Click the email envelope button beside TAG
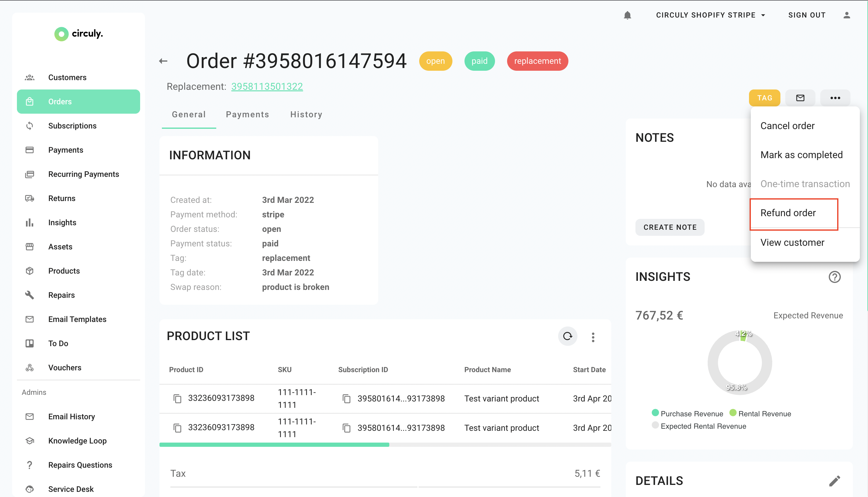The width and height of the screenshot is (868, 497). coord(800,98)
